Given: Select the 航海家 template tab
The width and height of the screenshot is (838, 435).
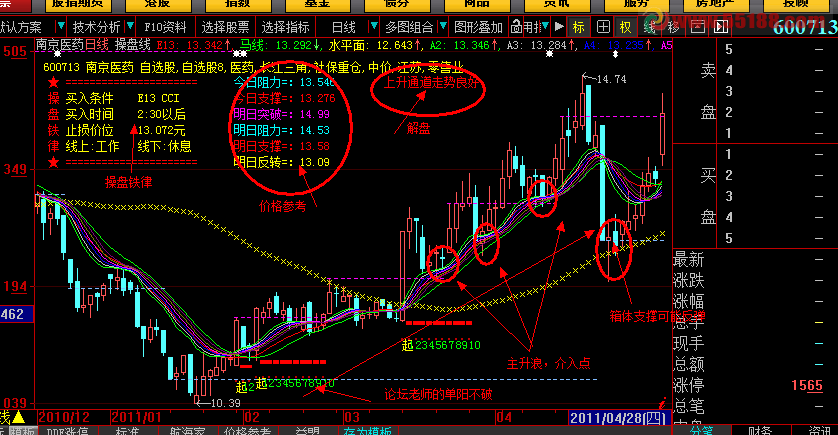Looking at the screenshot, I should (x=188, y=431).
